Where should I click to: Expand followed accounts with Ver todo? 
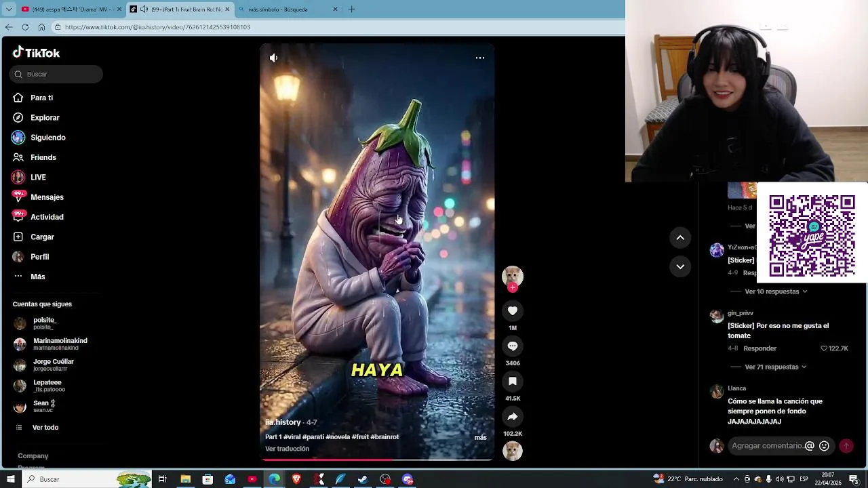(x=45, y=427)
